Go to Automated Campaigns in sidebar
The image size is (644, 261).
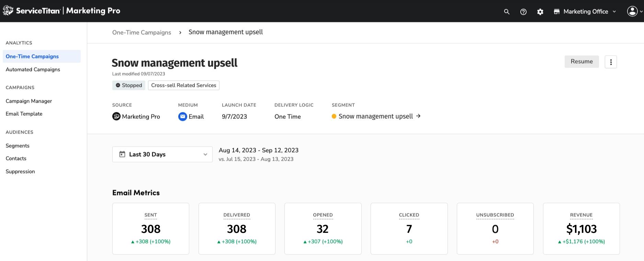[33, 69]
